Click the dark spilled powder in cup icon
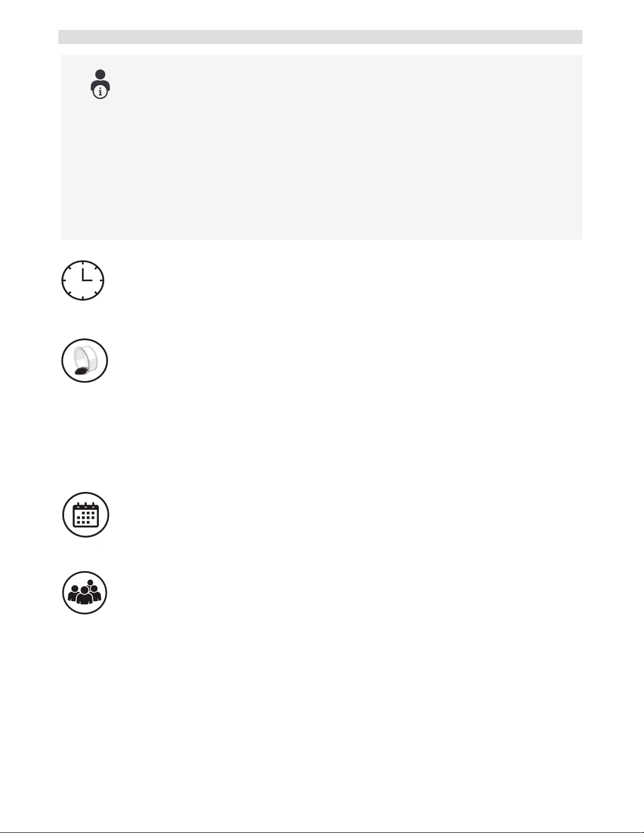644x833 pixels. [x=82, y=371]
